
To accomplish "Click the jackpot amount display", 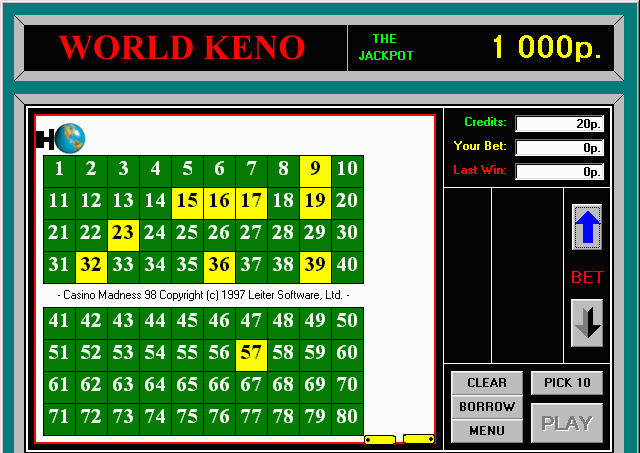I will tap(546, 47).
